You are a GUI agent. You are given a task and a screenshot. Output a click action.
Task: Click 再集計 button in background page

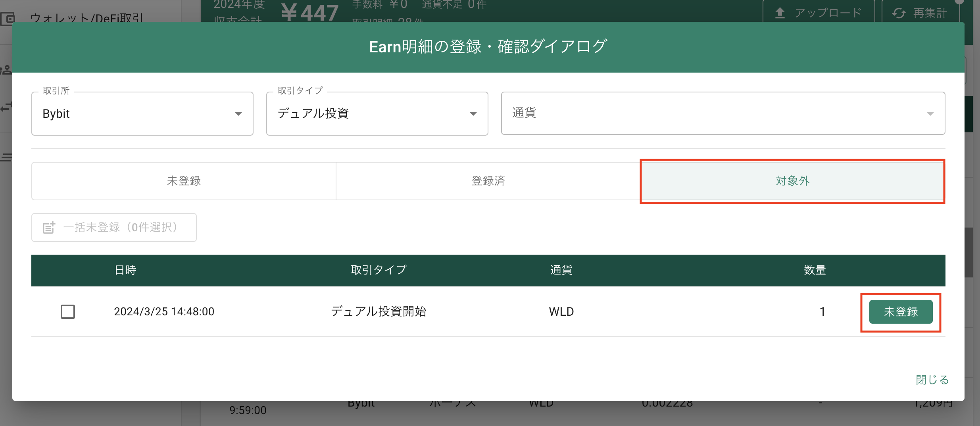pyautogui.click(x=920, y=12)
